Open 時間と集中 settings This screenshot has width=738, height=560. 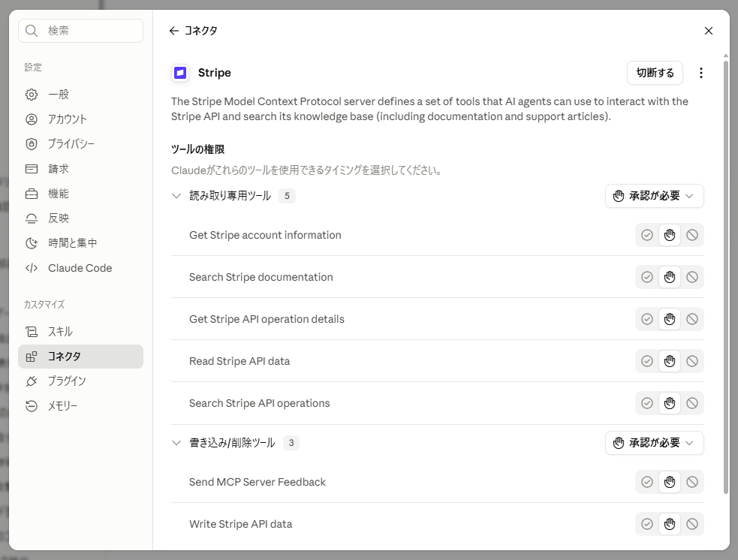80,242
